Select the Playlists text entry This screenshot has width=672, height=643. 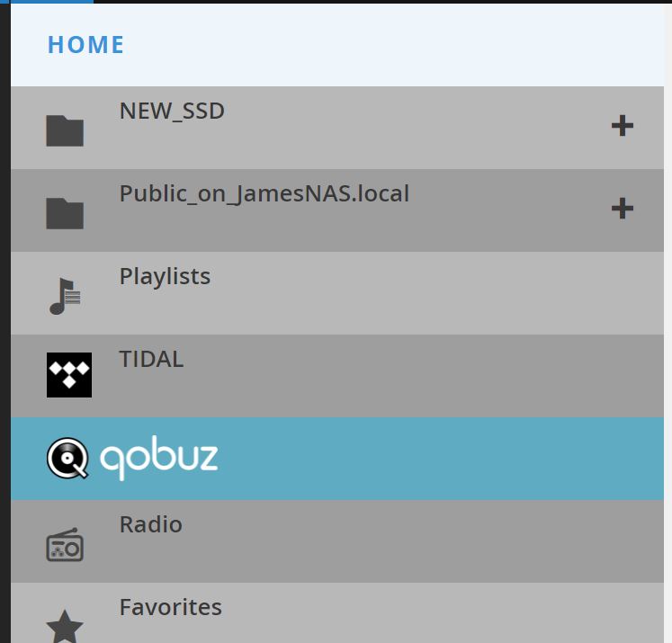coord(165,276)
